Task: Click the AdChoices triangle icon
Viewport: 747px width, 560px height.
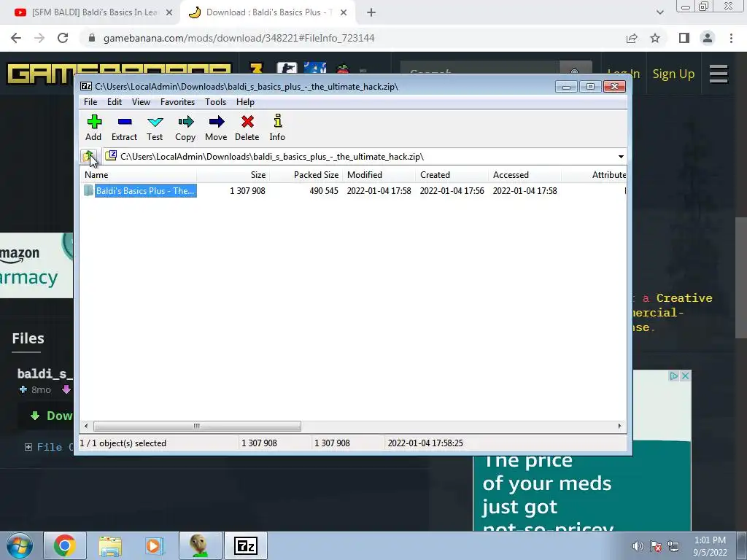Action: pos(673,376)
